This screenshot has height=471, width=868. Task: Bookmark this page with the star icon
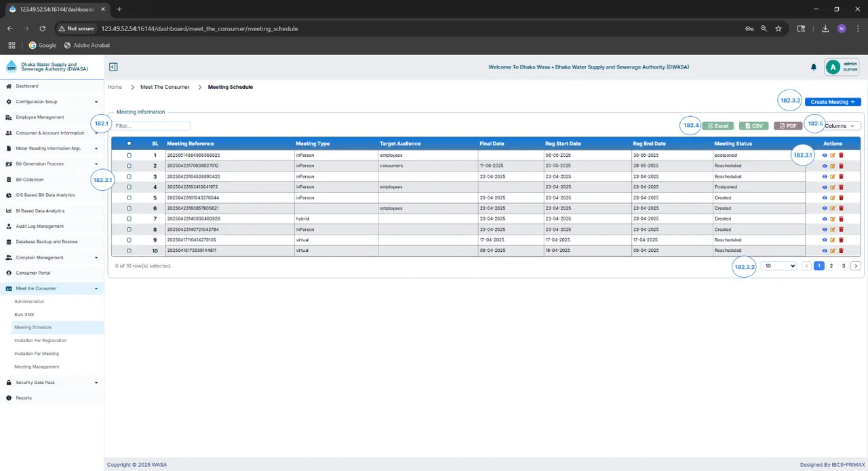click(778, 29)
